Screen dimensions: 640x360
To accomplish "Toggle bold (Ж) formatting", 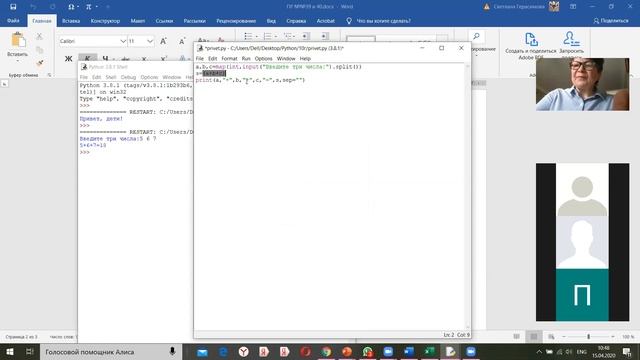I will 69,58.
